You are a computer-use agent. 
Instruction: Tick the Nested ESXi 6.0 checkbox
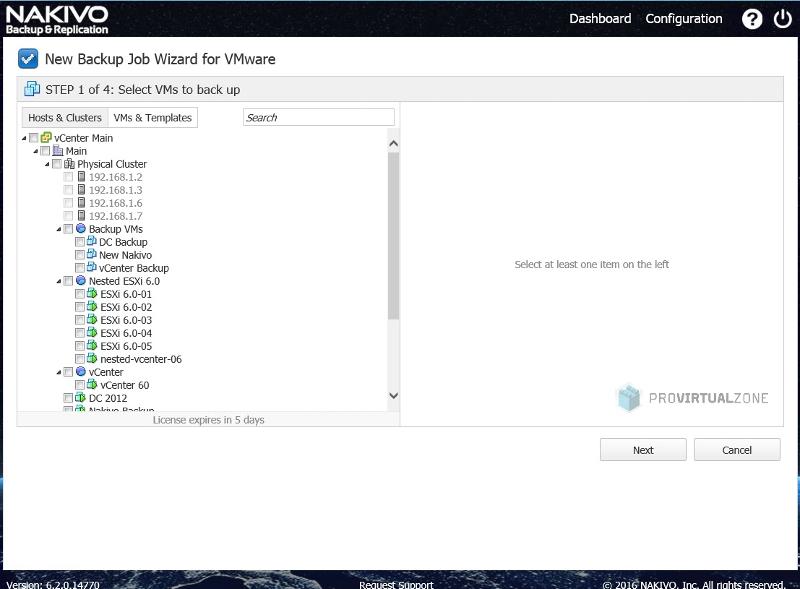68,281
